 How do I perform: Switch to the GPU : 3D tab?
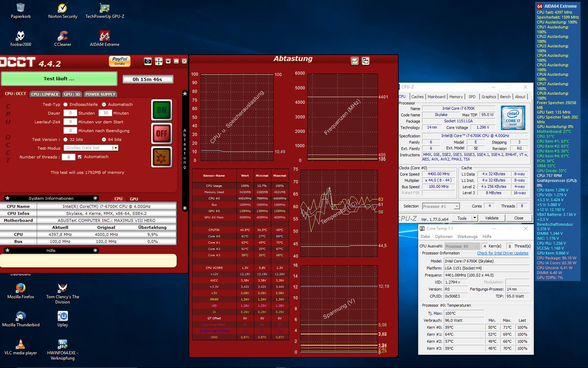(x=72, y=94)
